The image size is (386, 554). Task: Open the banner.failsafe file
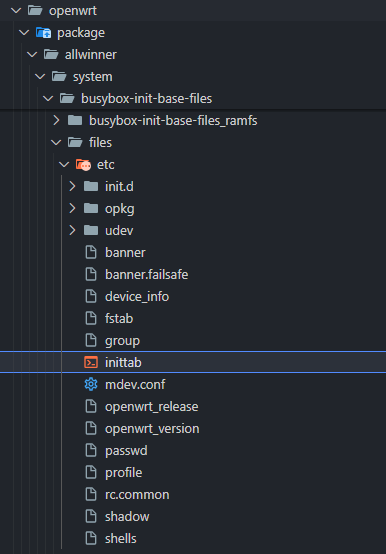point(147,274)
